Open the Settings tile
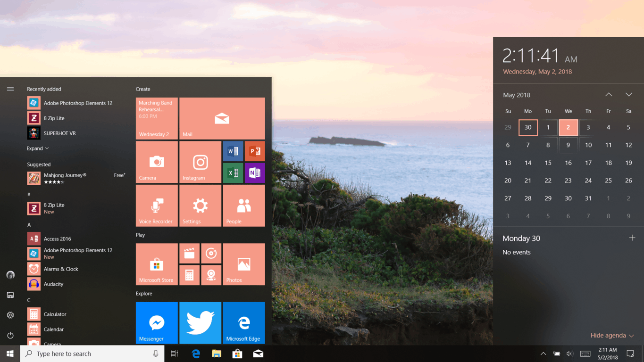Screen dimensions: 644x362 click(200, 206)
